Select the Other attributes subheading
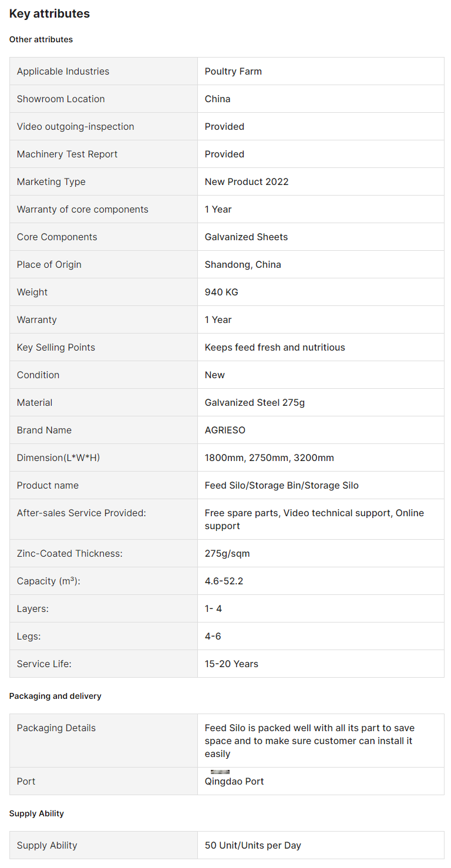This screenshot has height=868, width=451. pos(41,39)
